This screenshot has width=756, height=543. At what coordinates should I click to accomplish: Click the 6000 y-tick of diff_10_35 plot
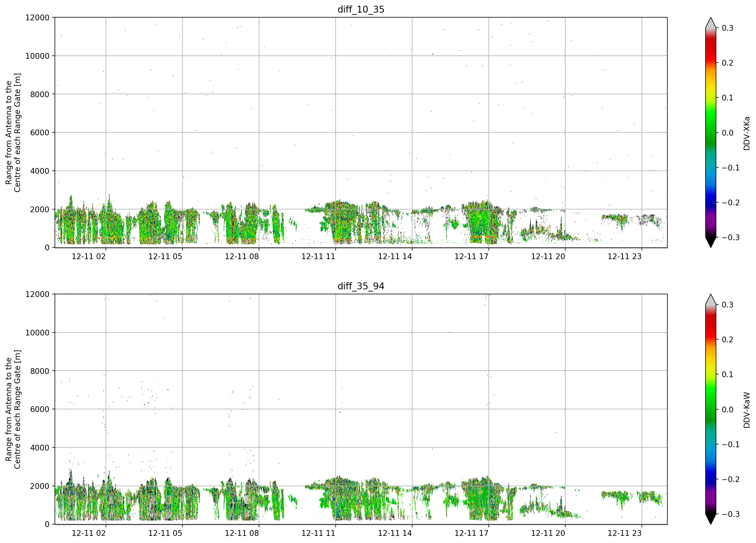40,132
